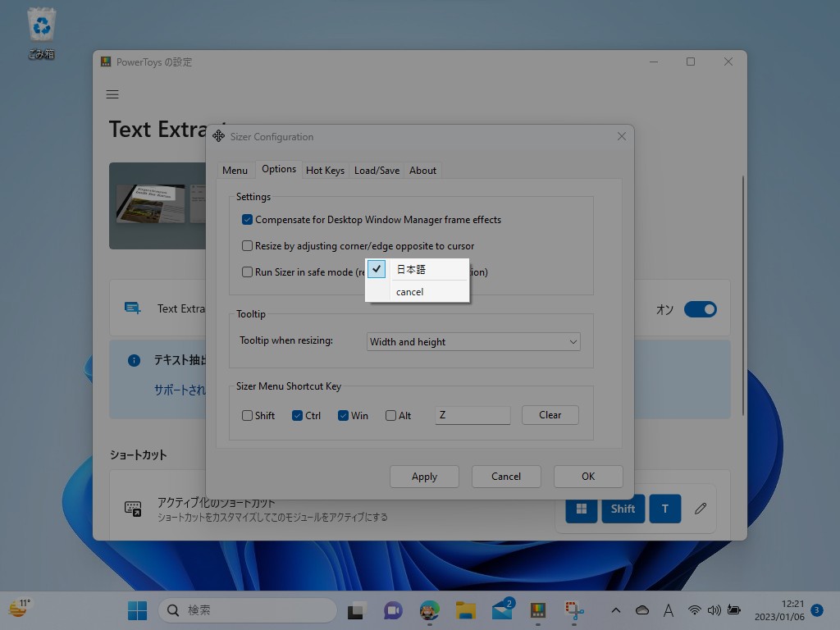Click the volume speaker tray icon
This screenshot has width=840, height=630.
[x=714, y=610]
